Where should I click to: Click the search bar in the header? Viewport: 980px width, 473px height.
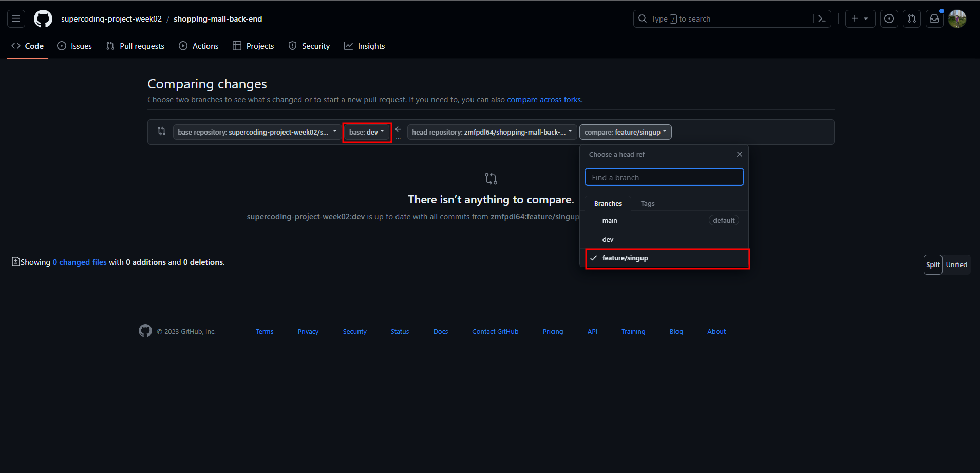pyautogui.click(x=732, y=19)
